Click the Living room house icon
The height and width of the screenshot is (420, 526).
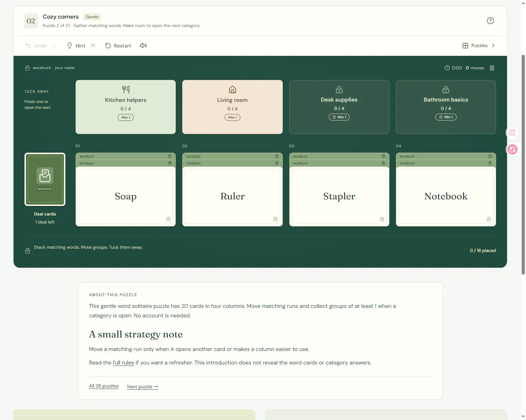click(x=232, y=89)
